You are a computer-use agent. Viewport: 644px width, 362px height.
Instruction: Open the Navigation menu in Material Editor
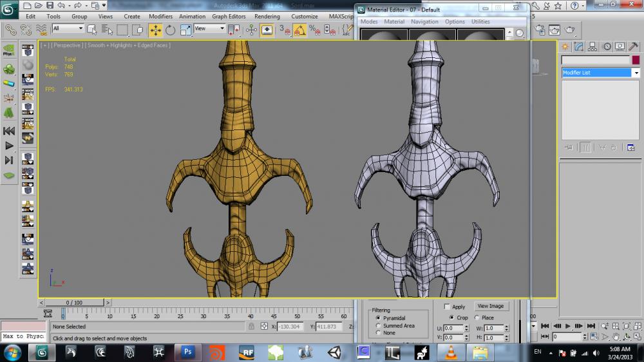click(424, 21)
